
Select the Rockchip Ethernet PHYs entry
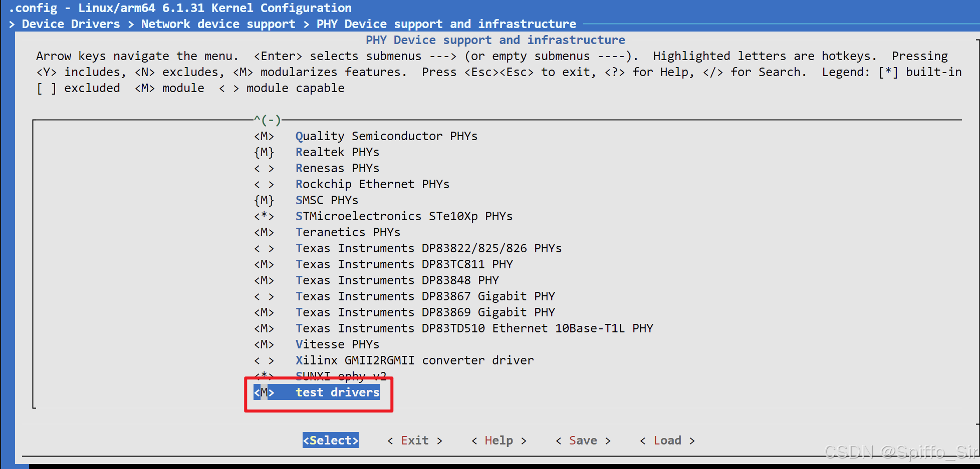pos(372,184)
